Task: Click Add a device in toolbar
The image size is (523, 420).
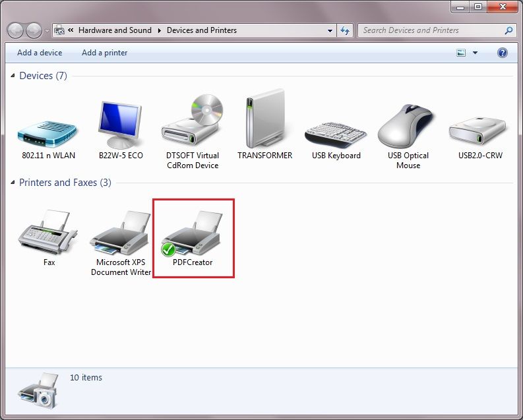Action: click(x=40, y=53)
